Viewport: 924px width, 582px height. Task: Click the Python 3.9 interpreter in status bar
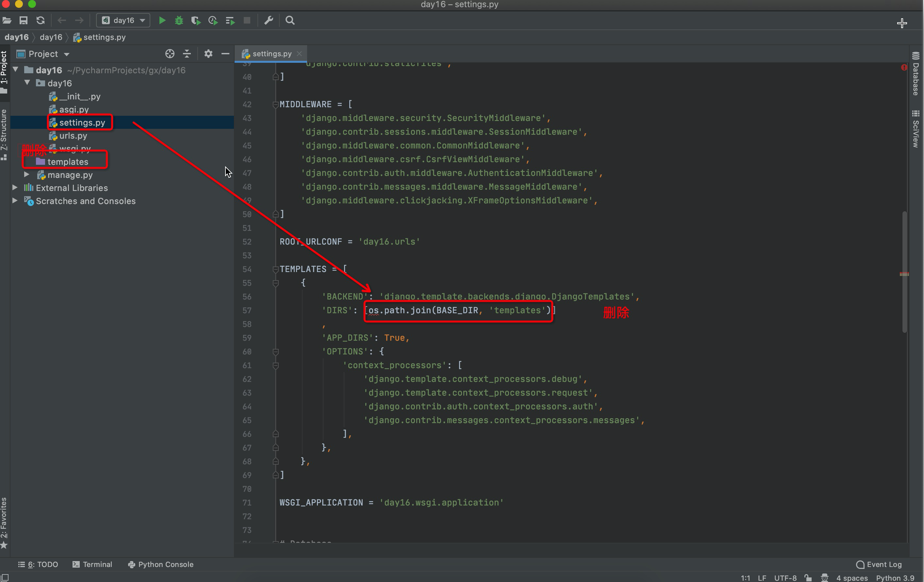[x=895, y=578]
